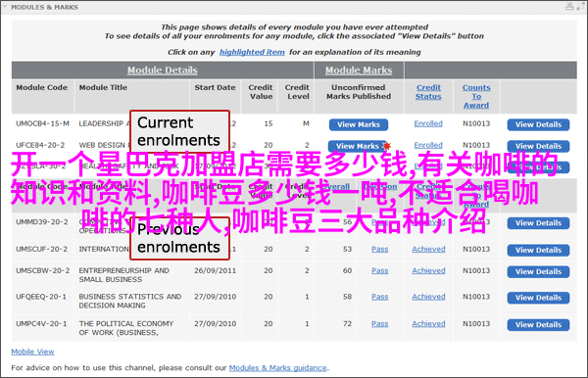View Details for UMOCB4-15-M
This screenshot has height=378, width=588.
pyautogui.click(x=538, y=124)
